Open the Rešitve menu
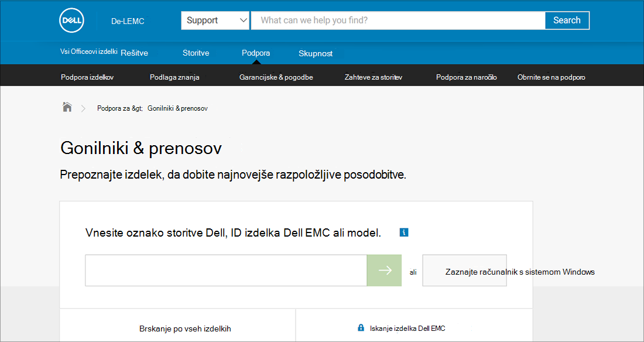644x342 pixels. (x=134, y=53)
